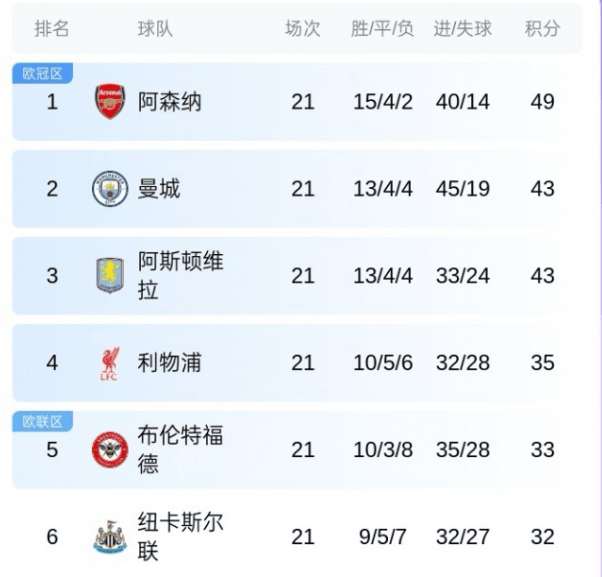The image size is (602, 577).
Task: Click the Brentford crest icon
Action: (110, 450)
